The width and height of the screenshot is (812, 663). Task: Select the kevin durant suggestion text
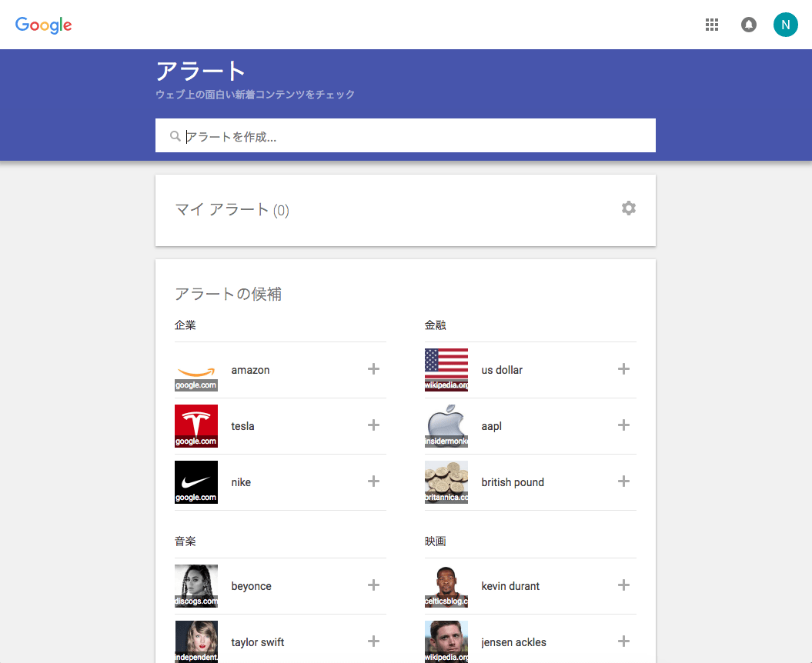510,586
